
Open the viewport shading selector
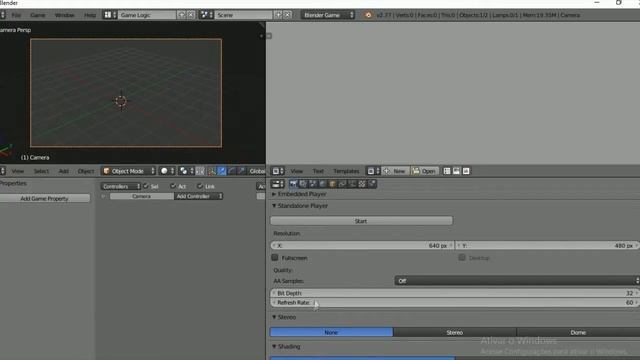167,171
